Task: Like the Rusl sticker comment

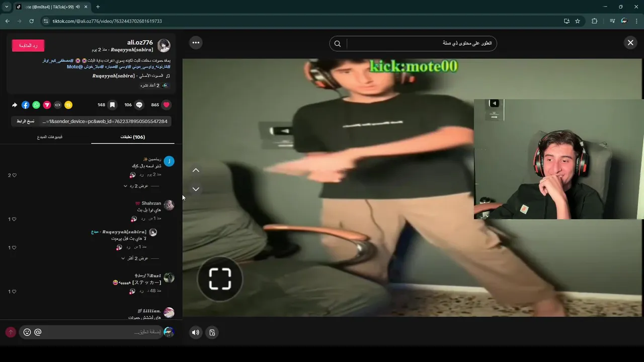Action: click(14, 292)
